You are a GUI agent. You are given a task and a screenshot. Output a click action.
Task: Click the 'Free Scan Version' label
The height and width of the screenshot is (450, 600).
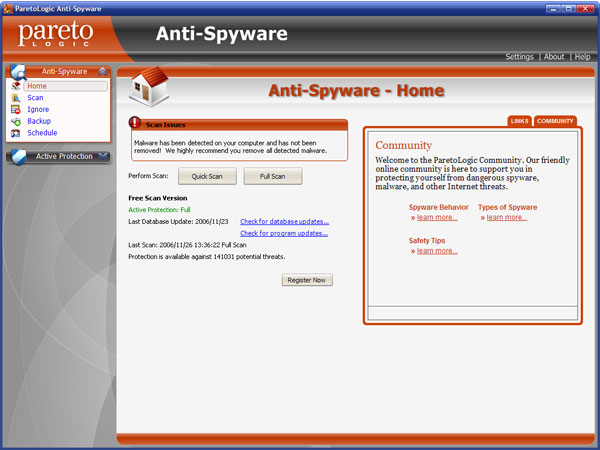click(x=158, y=198)
